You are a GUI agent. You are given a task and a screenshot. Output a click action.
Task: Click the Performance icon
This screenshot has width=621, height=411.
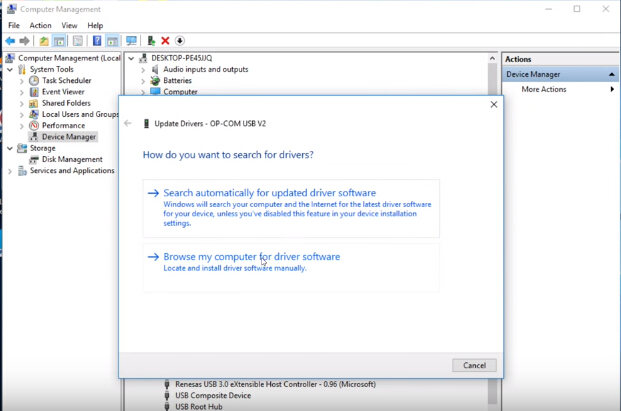pyautogui.click(x=34, y=126)
